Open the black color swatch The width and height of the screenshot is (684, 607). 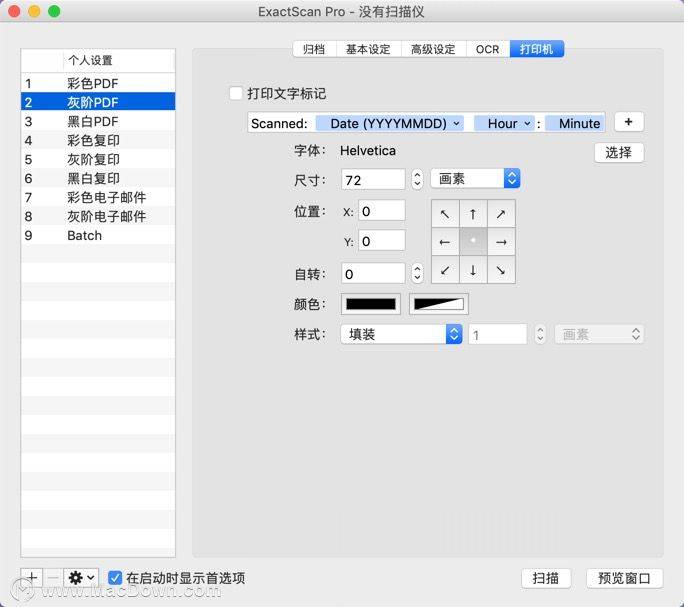point(371,304)
